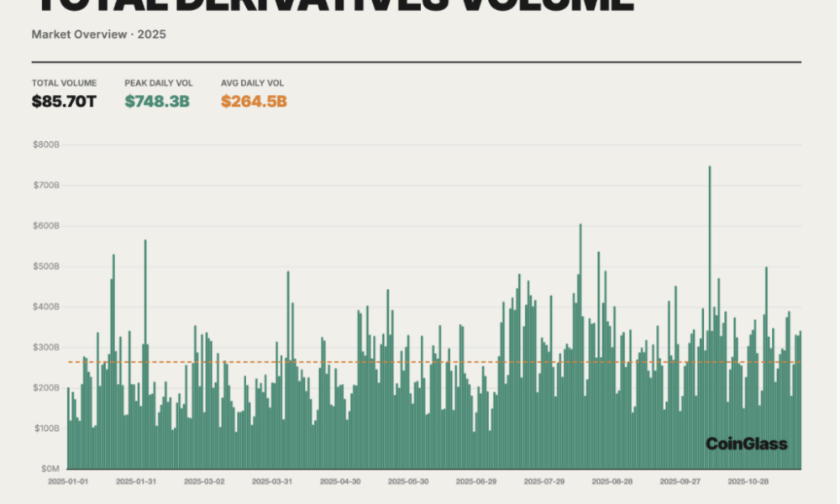Select the 2025-06-29 date marker

(476, 482)
